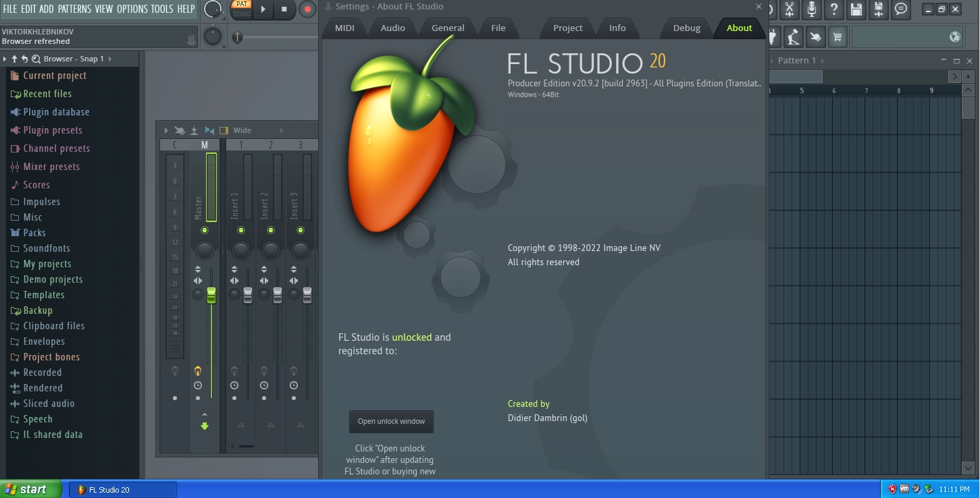
Task: Switch to the Project settings tab
Action: pos(567,28)
